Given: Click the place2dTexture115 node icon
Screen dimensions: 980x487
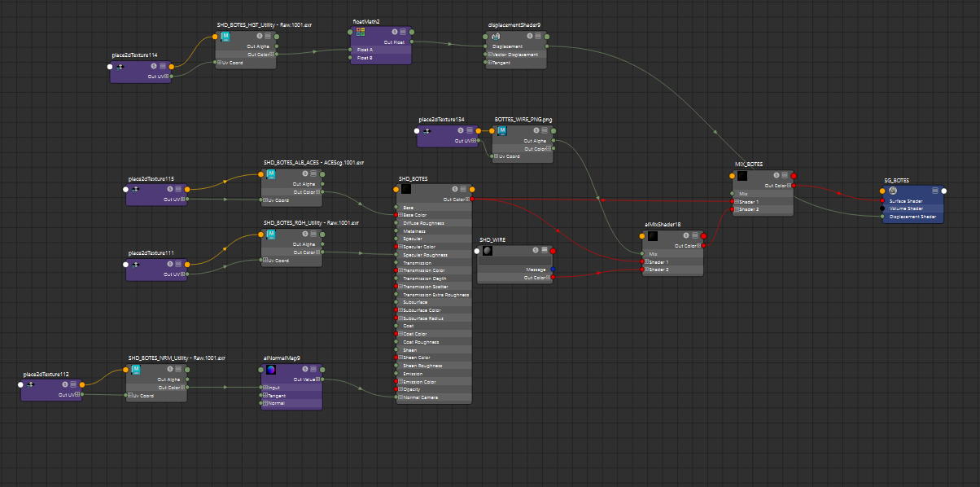Looking at the screenshot, I should coord(135,189).
